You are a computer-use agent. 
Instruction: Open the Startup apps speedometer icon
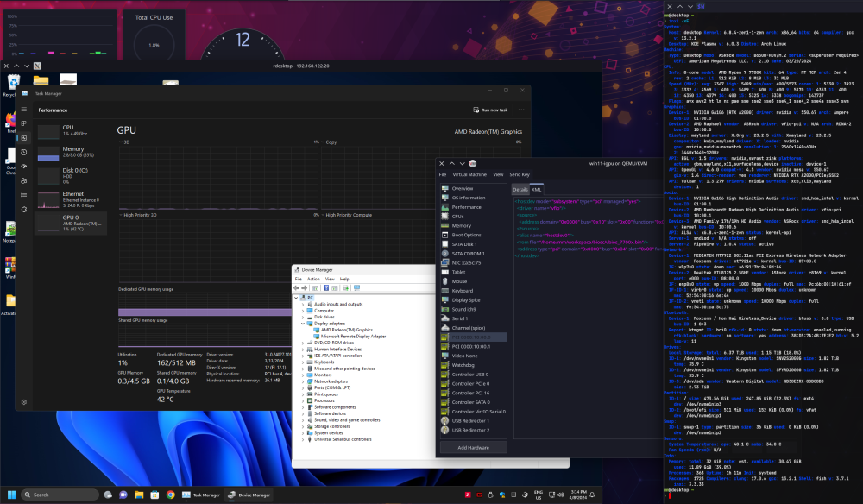click(x=23, y=167)
